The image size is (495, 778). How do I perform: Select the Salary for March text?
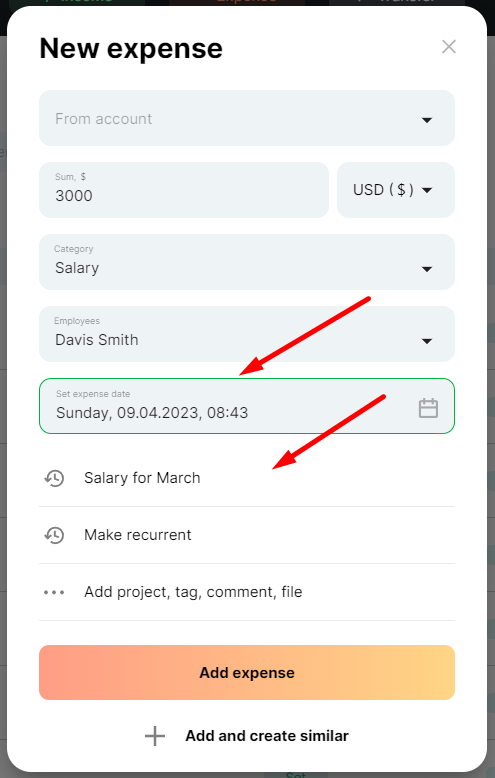(142, 478)
